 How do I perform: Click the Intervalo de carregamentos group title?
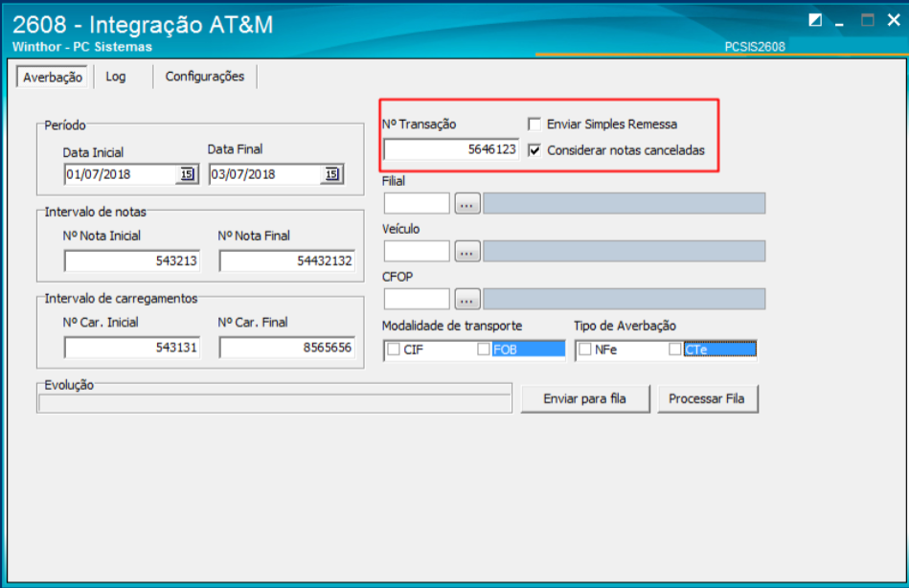(121, 298)
